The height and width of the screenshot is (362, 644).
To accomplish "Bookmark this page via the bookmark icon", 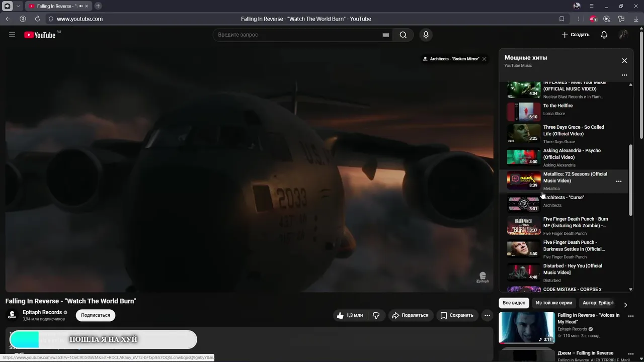I will tap(562, 19).
